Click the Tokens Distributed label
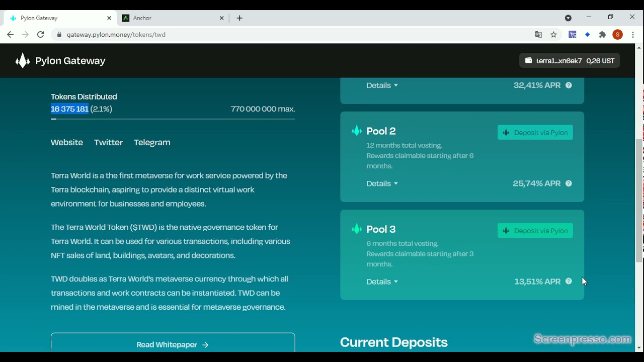The width and height of the screenshot is (644, 362). (x=84, y=97)
